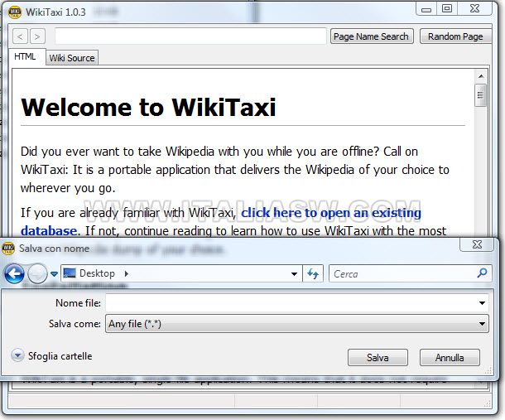Viewport: 505px width, 420px height.
Task: Click the Page Name Search button
Action: coord(372,36)
